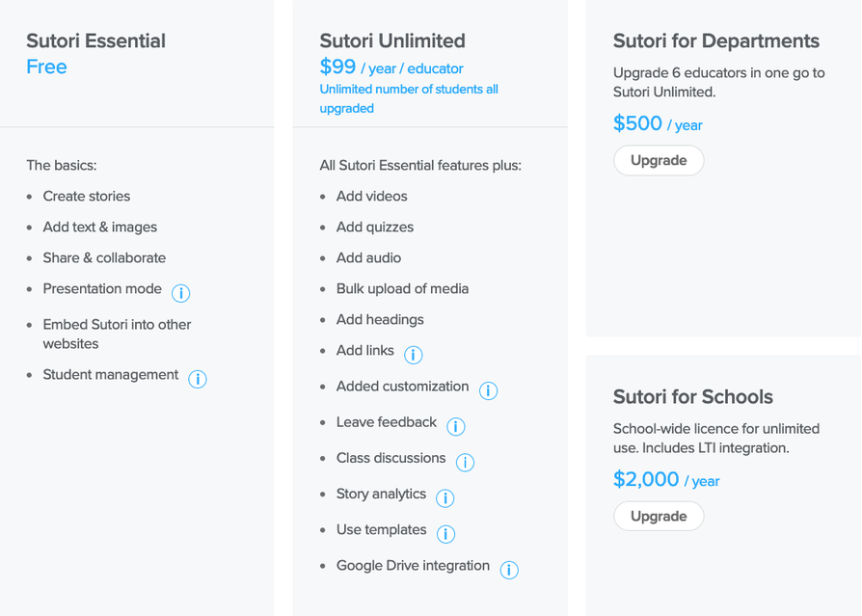
Task: Click the $99 per year price
Action: pyautogui.click(x=391, y=67)
